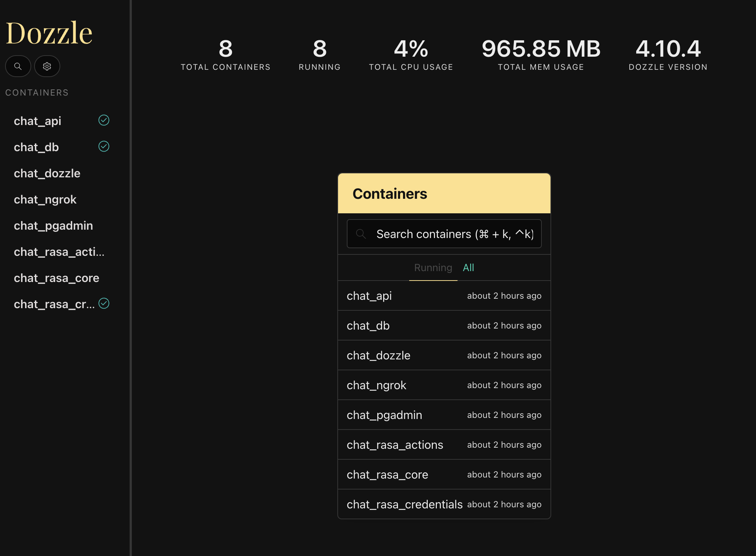Open chat_rasa_core in the sidebar
756x556 pixels.
pos(56,278)
